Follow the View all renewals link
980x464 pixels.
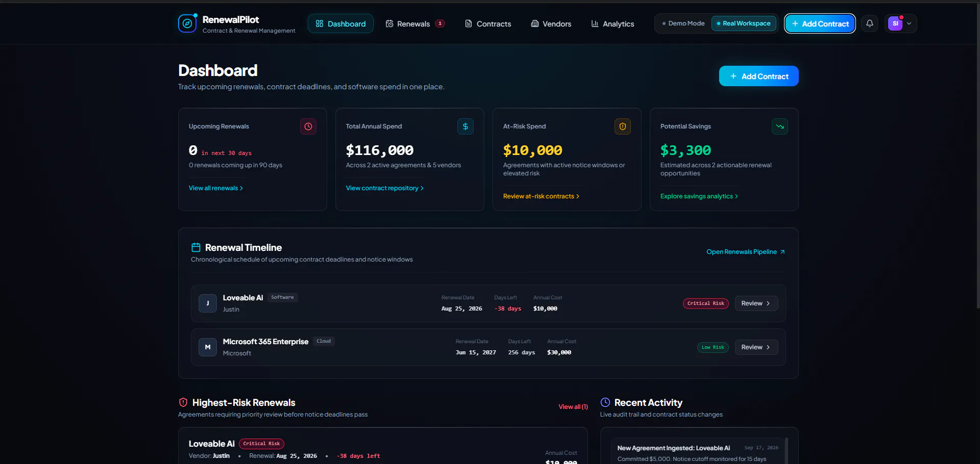(216, 188)
